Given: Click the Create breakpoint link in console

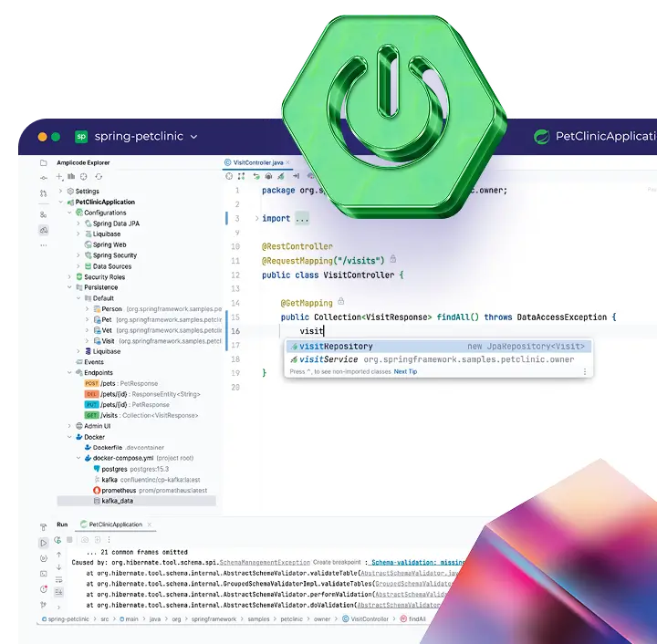Looking at the screenshot, I should point(337,563).
